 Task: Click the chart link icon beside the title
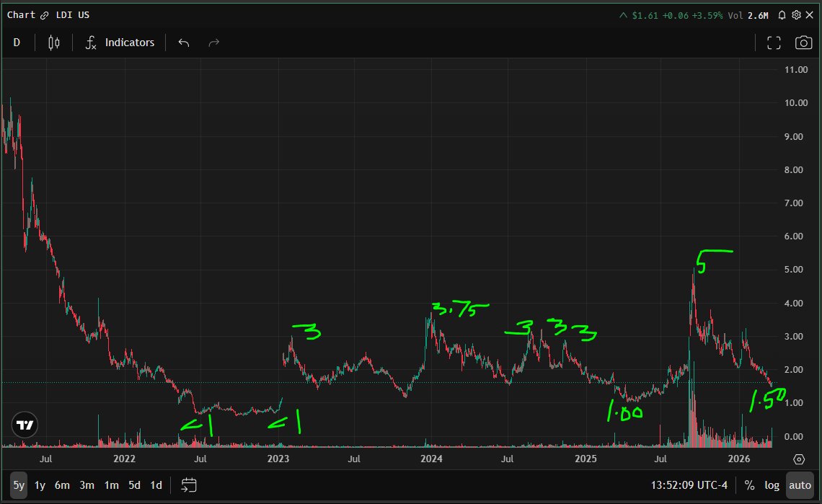point(45,15)
